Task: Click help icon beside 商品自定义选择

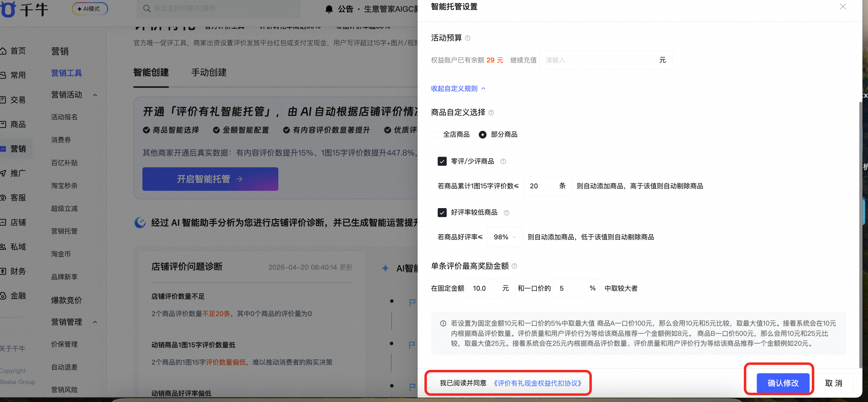Action: pos(491,113)
